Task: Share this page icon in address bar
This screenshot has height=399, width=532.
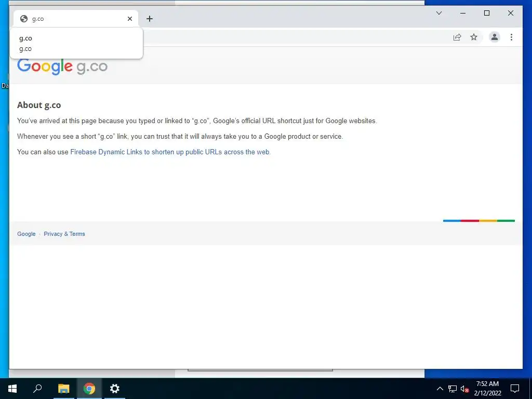Action: pos(457,37)
